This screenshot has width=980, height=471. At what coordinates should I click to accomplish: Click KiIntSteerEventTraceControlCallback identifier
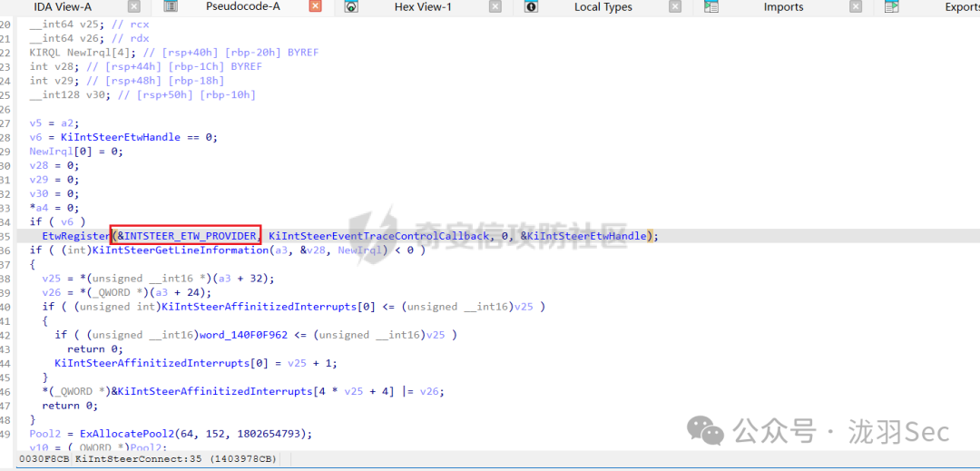point(378,236)
